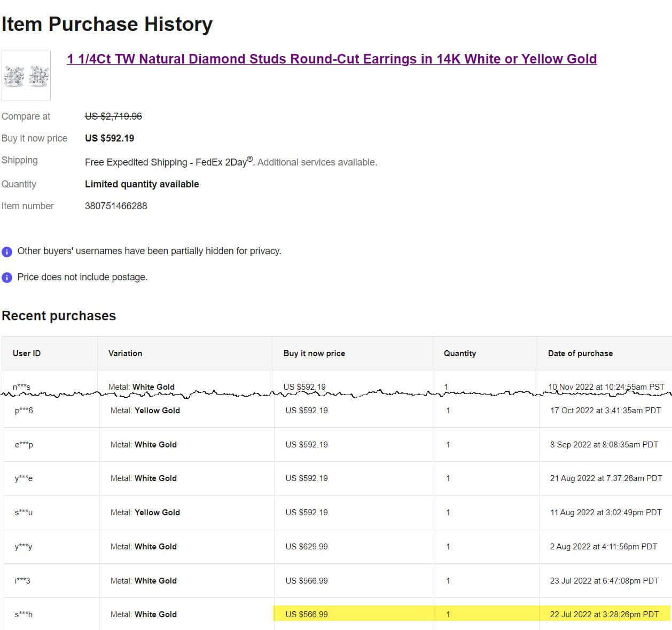
Task: Click Limited quantity available text
Action: tap(142, 184)
